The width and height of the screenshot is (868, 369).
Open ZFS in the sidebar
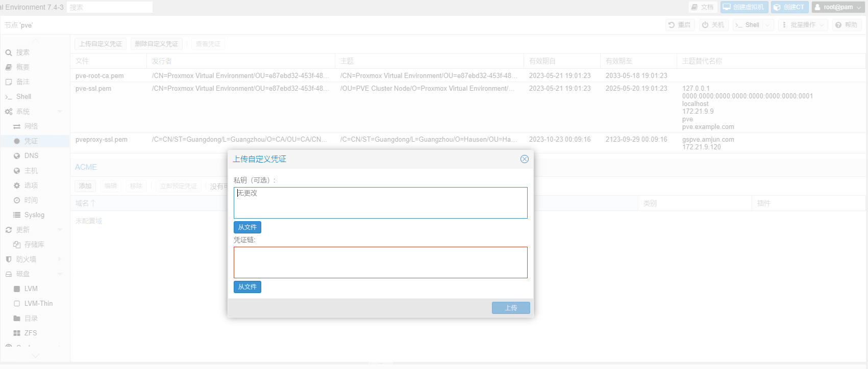(x=31, y=333)
